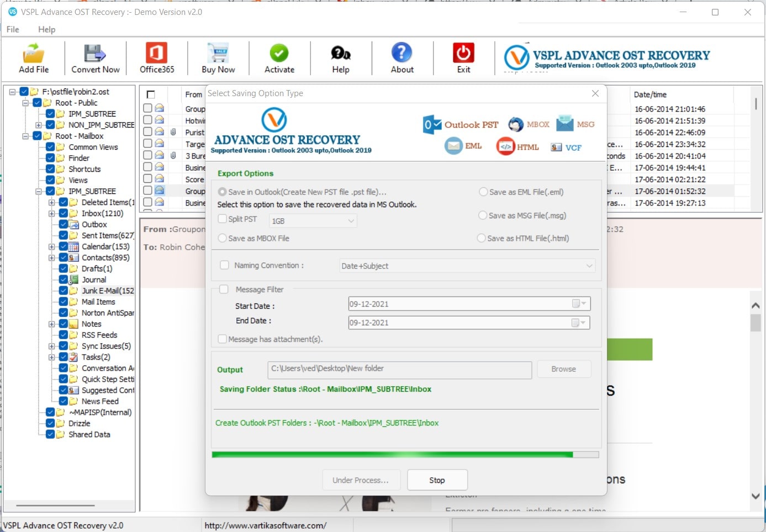Viewport: 766px width, 532px height.
Task: Collapse the Root - Mailbox tree node
Action: (25, 136)
